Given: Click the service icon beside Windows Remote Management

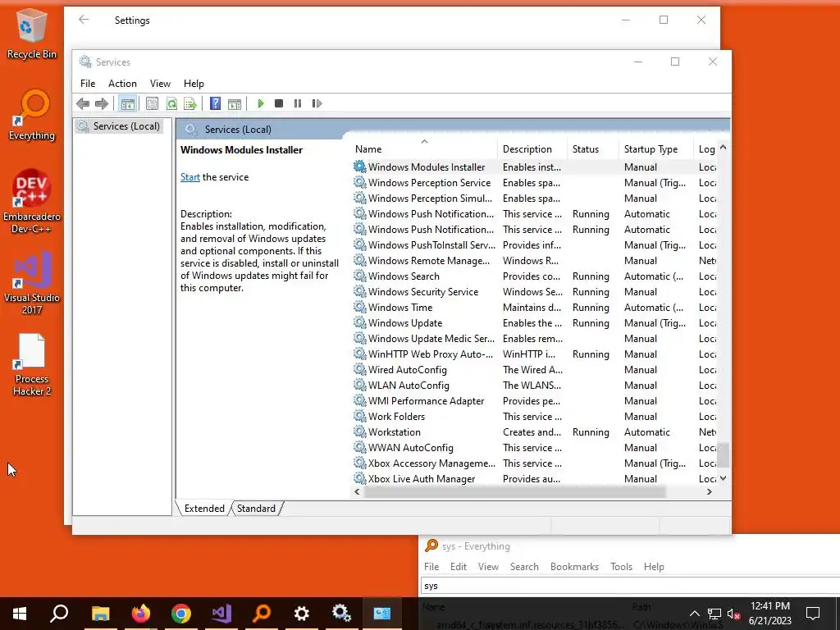Looking at the screenshot, I should (359, 260).
